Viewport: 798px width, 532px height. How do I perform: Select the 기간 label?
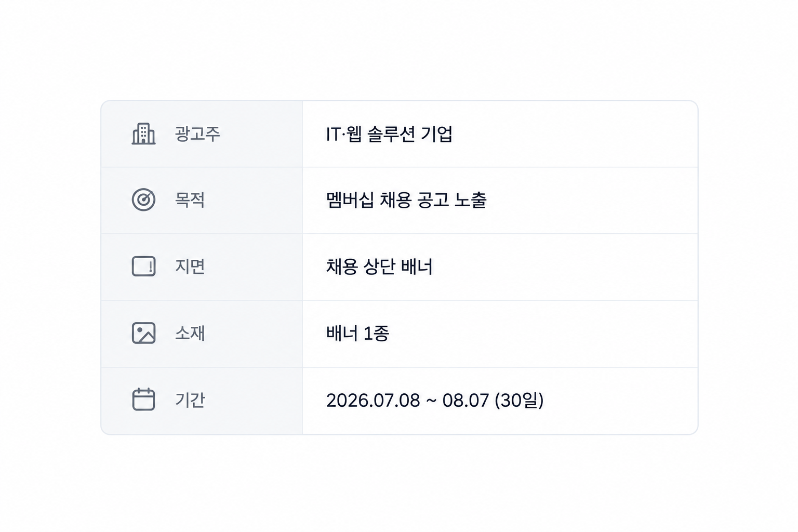click(x=190, y=400)
